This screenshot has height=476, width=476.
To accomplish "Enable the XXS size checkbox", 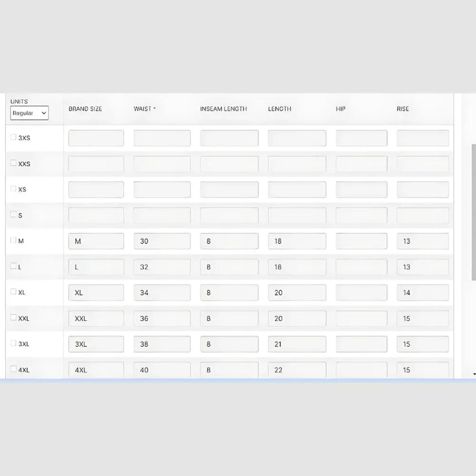I will 13,163.
